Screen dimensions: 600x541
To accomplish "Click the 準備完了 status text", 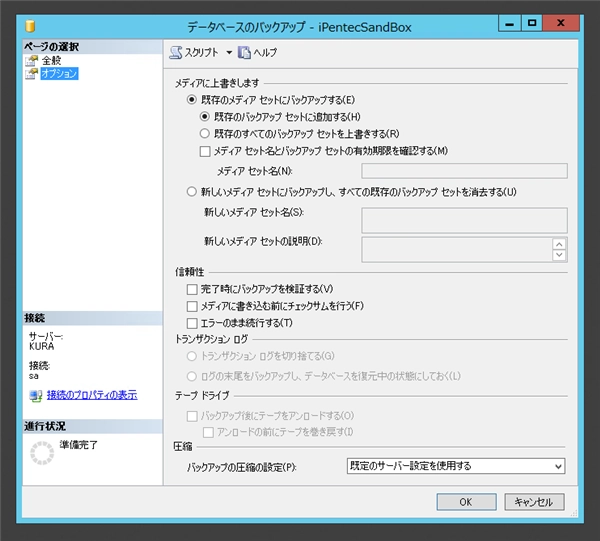I will click(x=78, y=445).
